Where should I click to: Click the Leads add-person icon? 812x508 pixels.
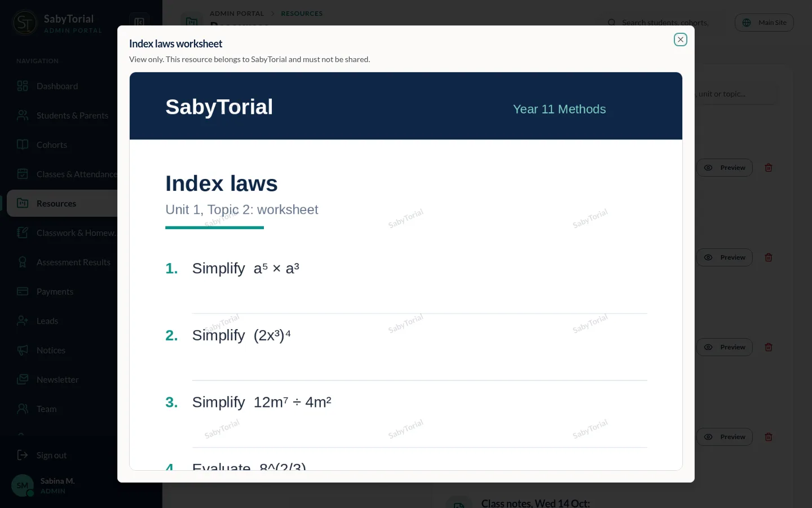coord(23,321)
